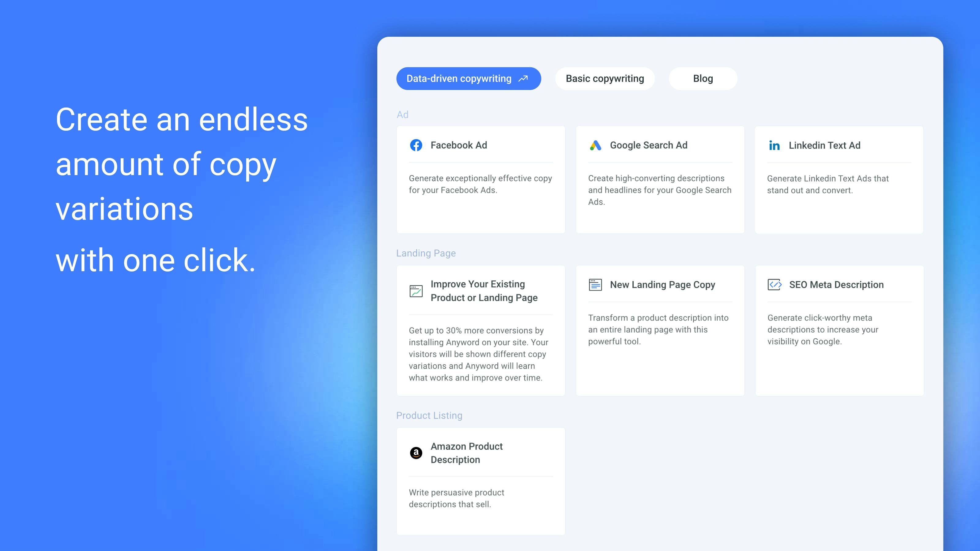Image resolution: width=980 pixels, height=551 pixels.
Task: Switch to the Blog tab
Action: (x=703, y=78)
